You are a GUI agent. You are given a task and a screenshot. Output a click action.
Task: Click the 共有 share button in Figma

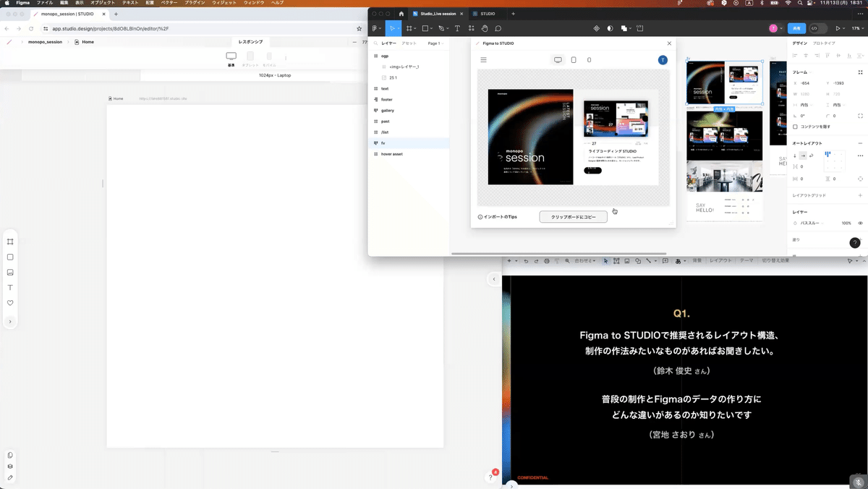click(796, 28)
